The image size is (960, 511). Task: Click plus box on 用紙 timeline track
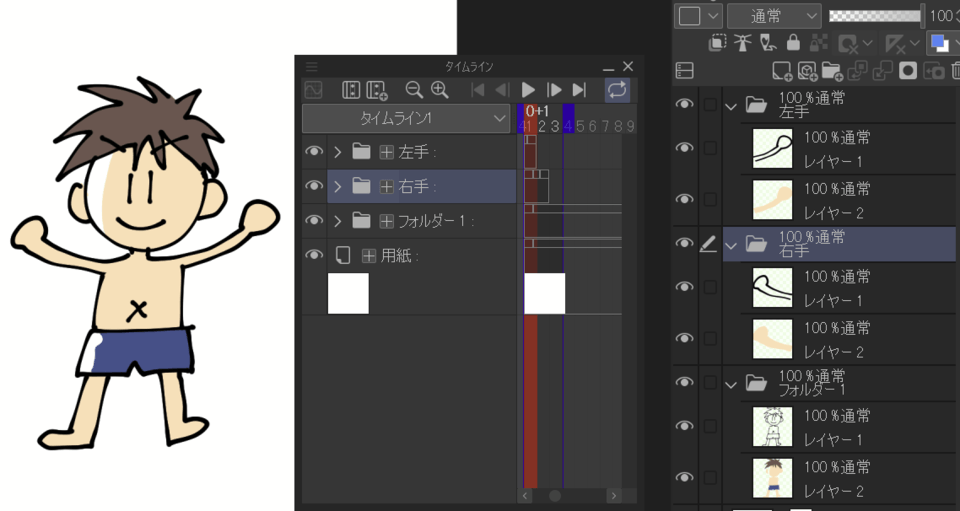(369, 256)
